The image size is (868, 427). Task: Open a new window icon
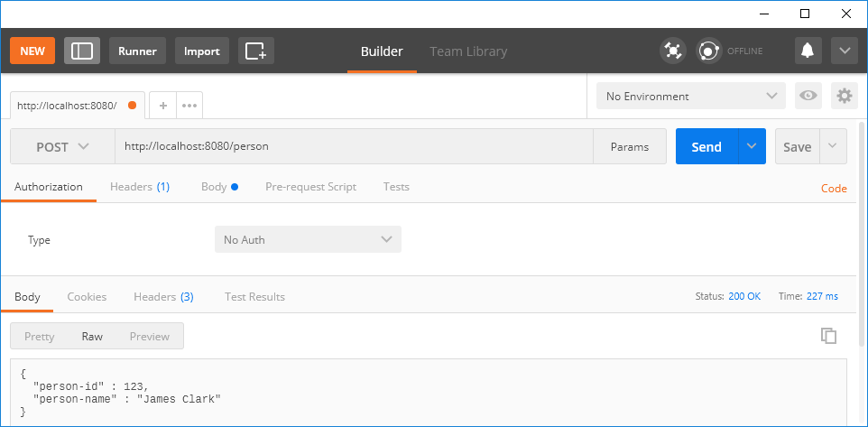tap(256, 51)
